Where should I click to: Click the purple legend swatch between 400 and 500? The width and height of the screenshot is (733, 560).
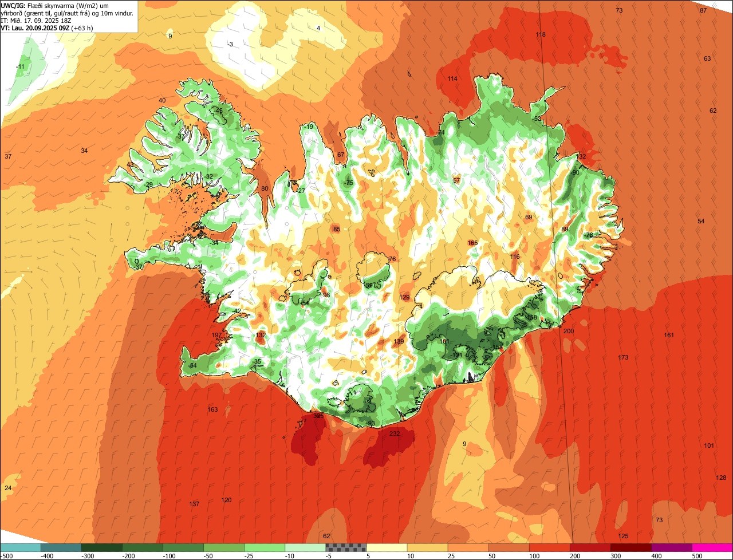[x=672, y=547]
